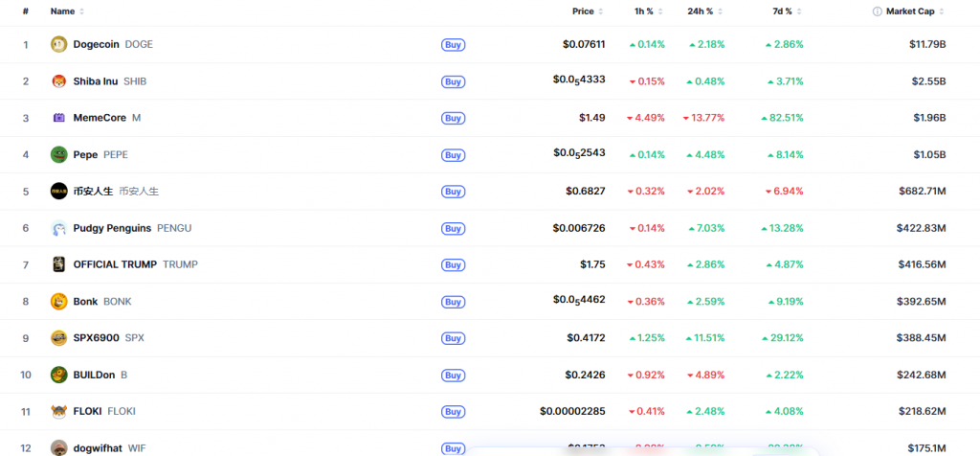The image size is (980, 456).
Task: Click Buy button for dogwifhat
Action: [453, 448]
